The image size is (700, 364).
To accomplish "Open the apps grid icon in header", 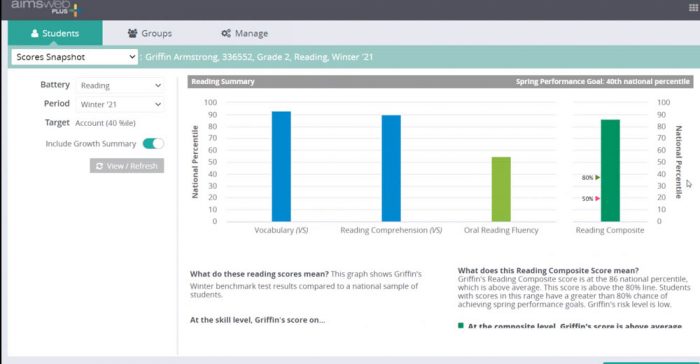I will coord(693,8).
